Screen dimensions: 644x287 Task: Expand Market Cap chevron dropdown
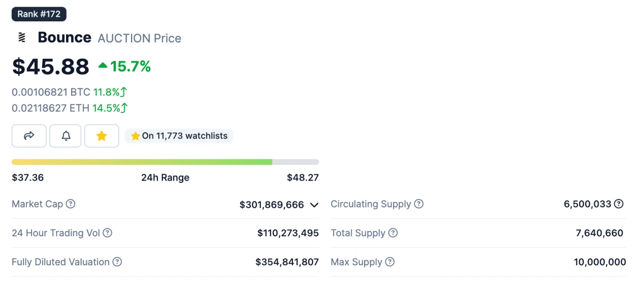314,205
